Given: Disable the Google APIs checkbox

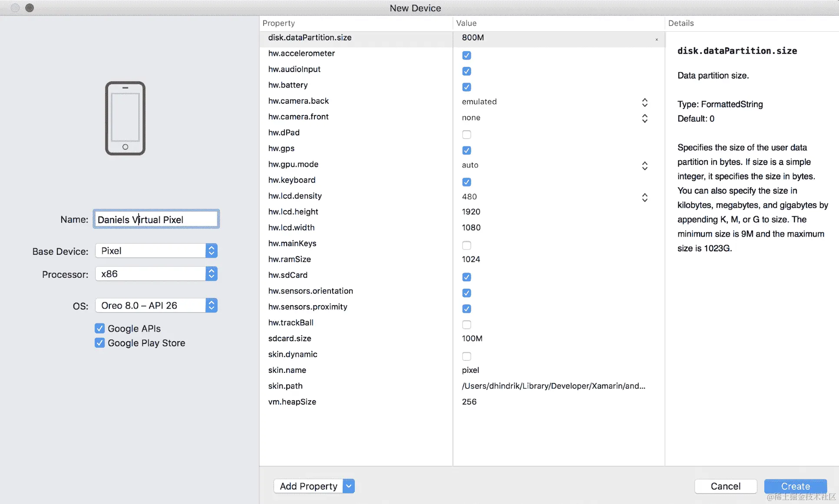Looking at the screenshot, I should tap(100, 329).
